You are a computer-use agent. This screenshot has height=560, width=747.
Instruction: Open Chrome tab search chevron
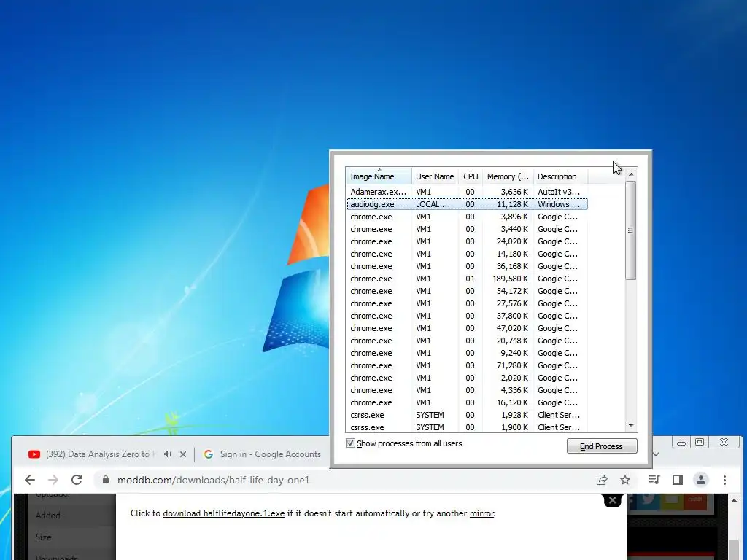coord(656,454)
